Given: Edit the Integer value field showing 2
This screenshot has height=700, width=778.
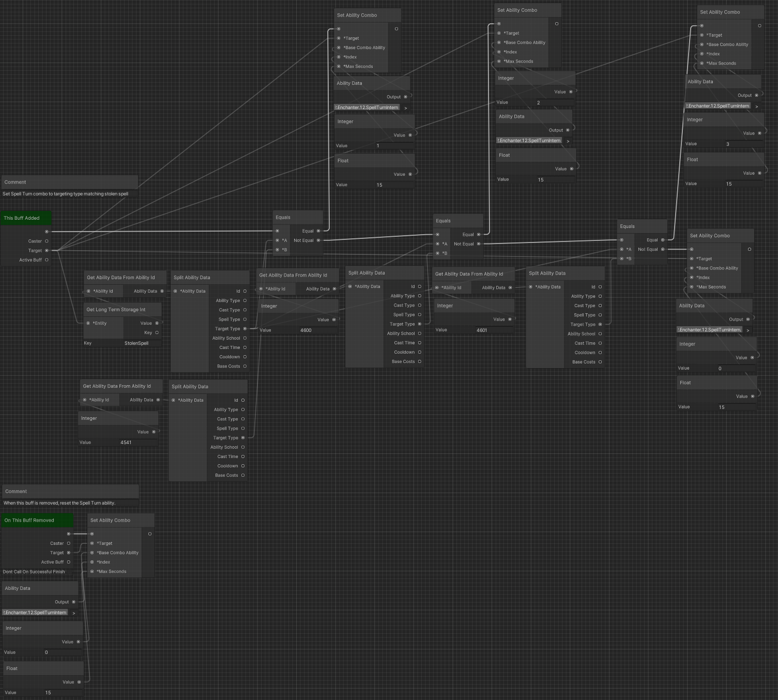Looking at the screenshot, I should coord(538,102).
